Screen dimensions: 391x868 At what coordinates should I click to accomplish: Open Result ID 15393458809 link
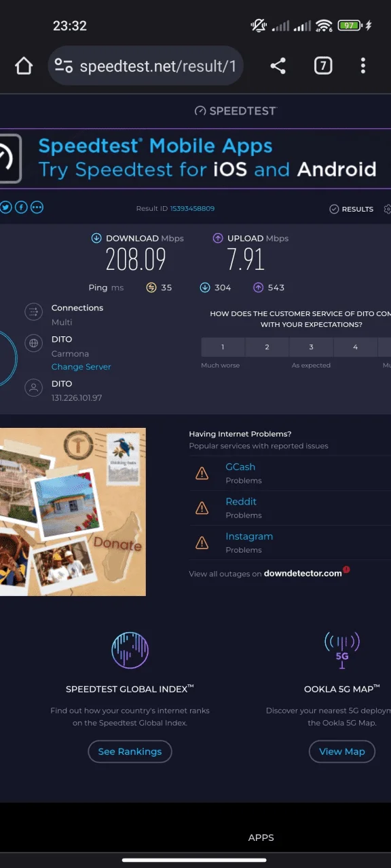point(192,209)
